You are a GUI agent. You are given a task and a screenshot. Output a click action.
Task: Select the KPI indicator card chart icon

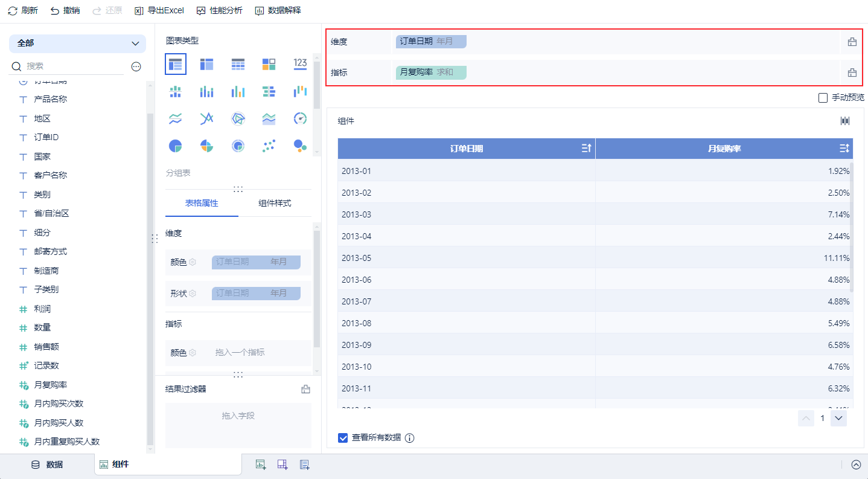pyautogui.click(x=300, y=63)
